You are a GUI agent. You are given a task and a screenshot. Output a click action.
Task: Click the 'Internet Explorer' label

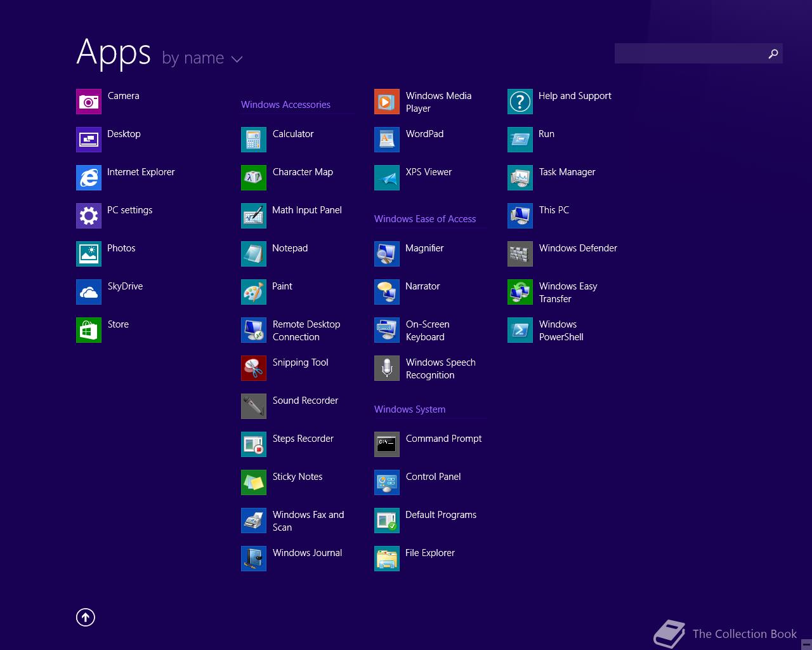point(141,172)
